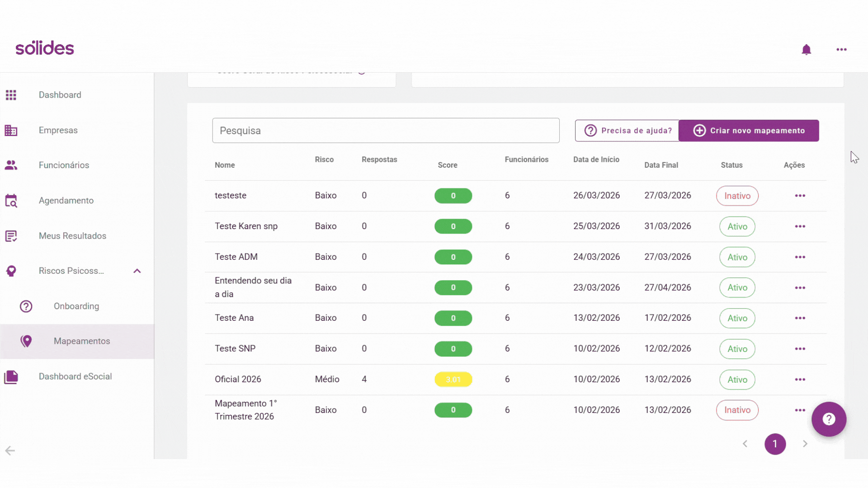Collapse the Riscos Psicoss… submenu chevron
Screen dimensions: 868x488
pyautogui.click(x=137, y=271)
